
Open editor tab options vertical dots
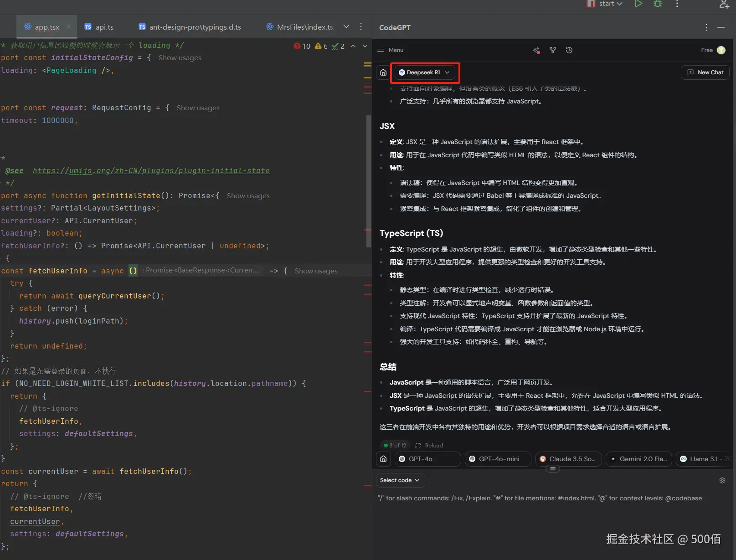[361, 26]
